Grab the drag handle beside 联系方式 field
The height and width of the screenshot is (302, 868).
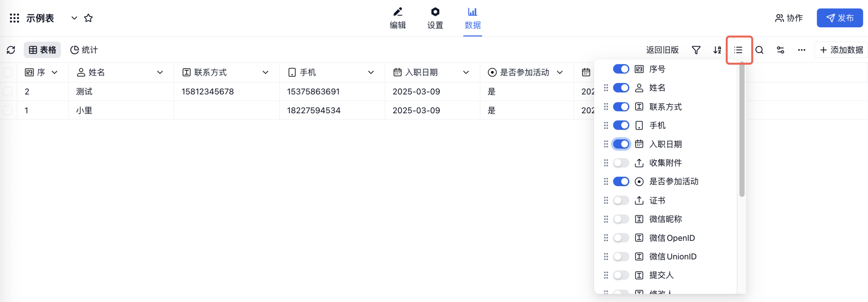pyautogui.click(x=606, y=107)
